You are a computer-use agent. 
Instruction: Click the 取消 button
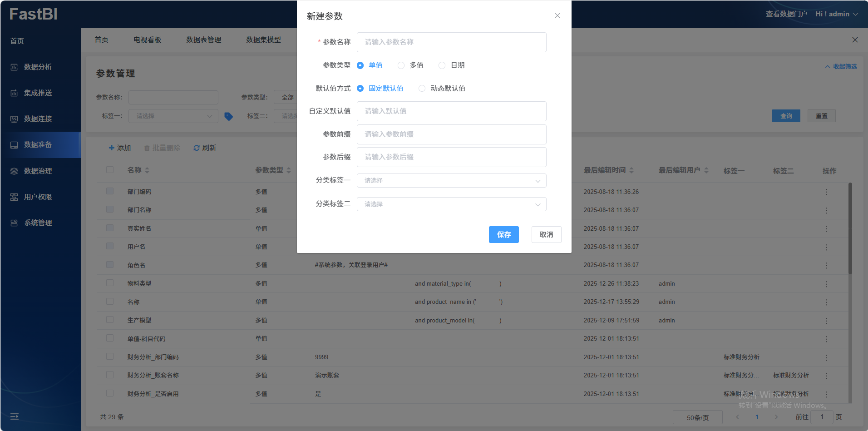[x=546, y=235]
